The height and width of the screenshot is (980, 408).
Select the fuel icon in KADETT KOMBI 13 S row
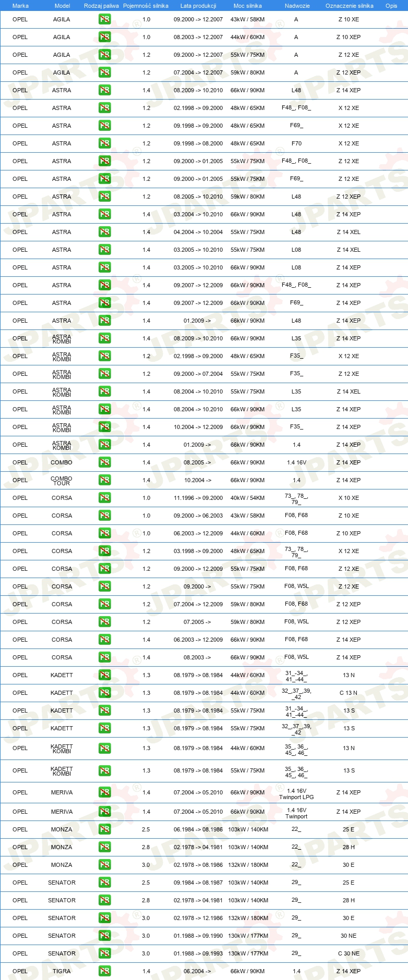pos(104,770)
